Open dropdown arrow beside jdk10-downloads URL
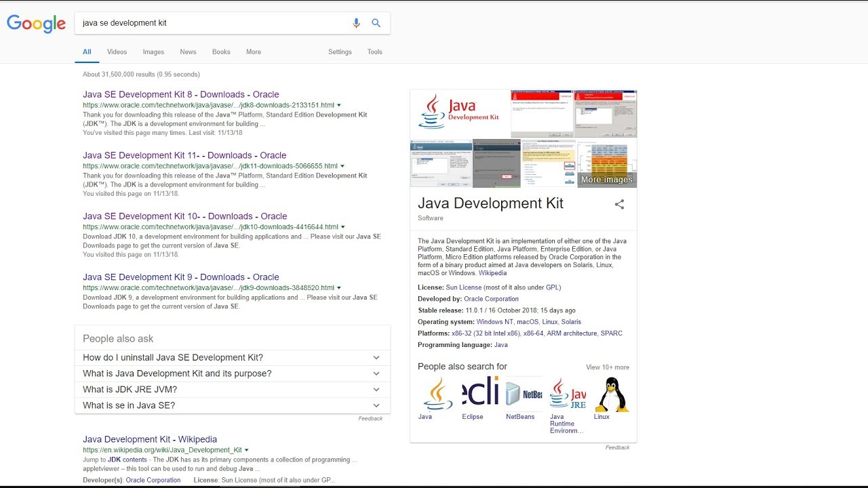 coord(343,227)
